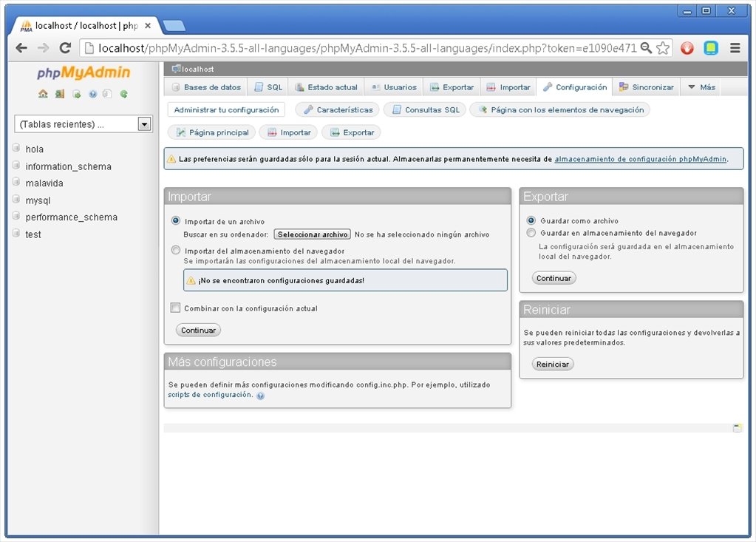
Task: Open the Exportar subtab under settings
Action: tap(352, 132)
